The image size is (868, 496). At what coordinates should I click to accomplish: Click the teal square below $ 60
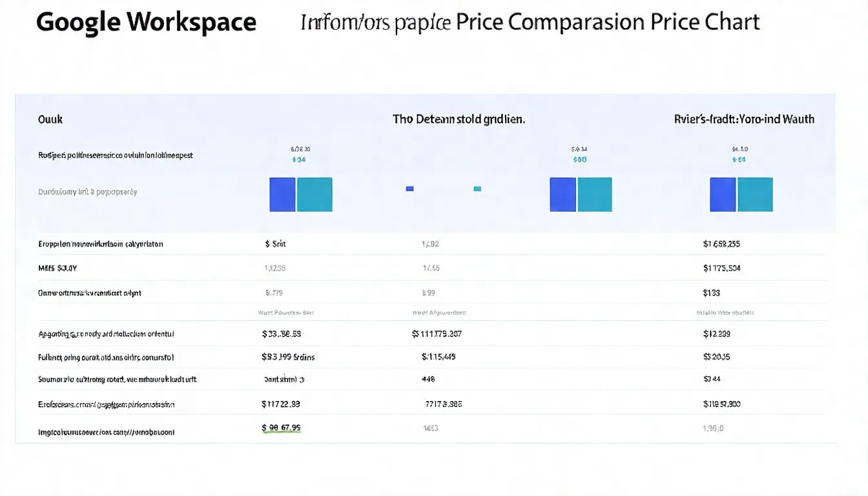tap(595, 194)
